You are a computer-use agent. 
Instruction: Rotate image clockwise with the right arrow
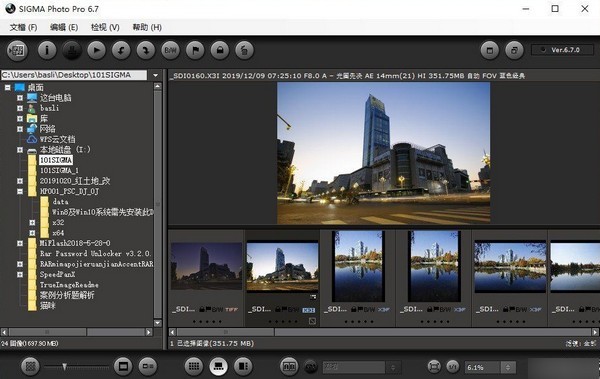[146, 50]
